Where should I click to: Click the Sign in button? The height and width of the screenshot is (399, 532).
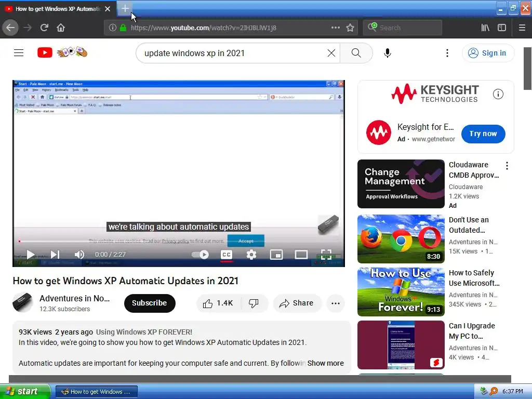click(488, 53)
